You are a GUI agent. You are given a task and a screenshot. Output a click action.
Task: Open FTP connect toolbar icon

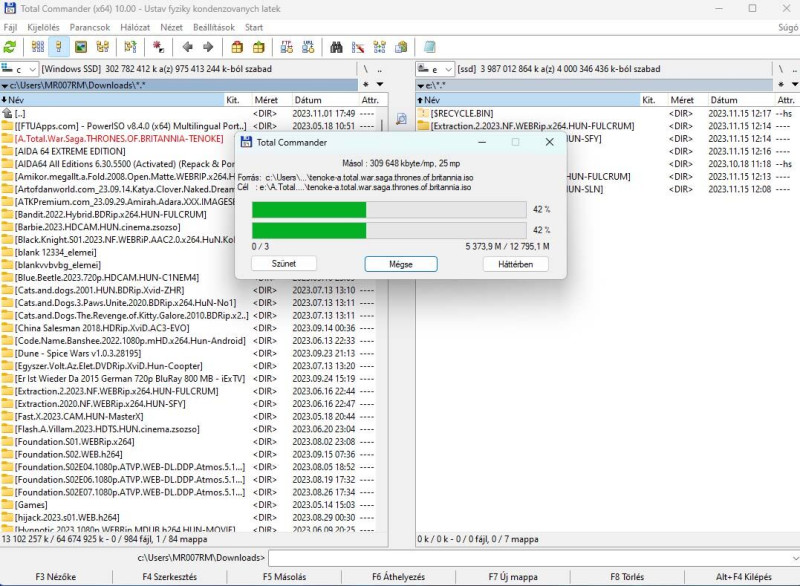pos(287,47)
